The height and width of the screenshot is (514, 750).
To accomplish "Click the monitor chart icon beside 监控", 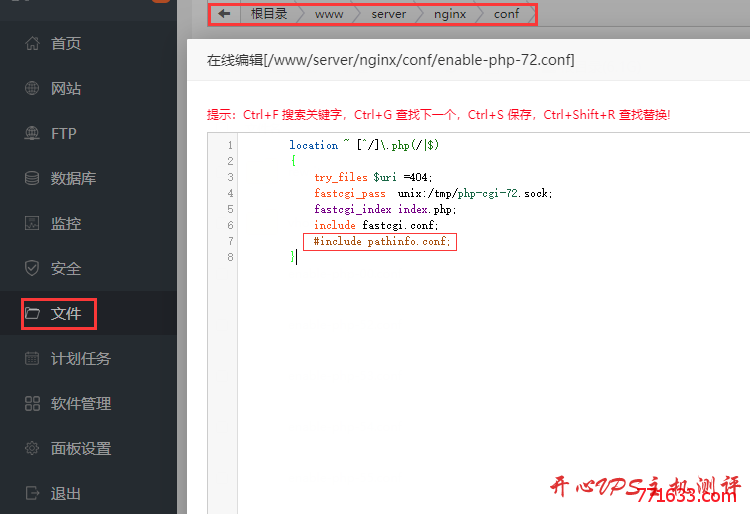I will click(x=32, y=223).
